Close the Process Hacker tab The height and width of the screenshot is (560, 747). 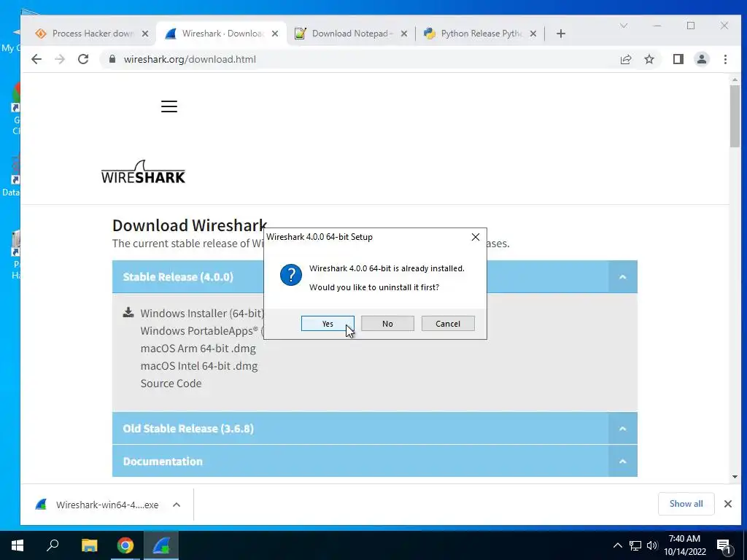(x=145, y=34)
